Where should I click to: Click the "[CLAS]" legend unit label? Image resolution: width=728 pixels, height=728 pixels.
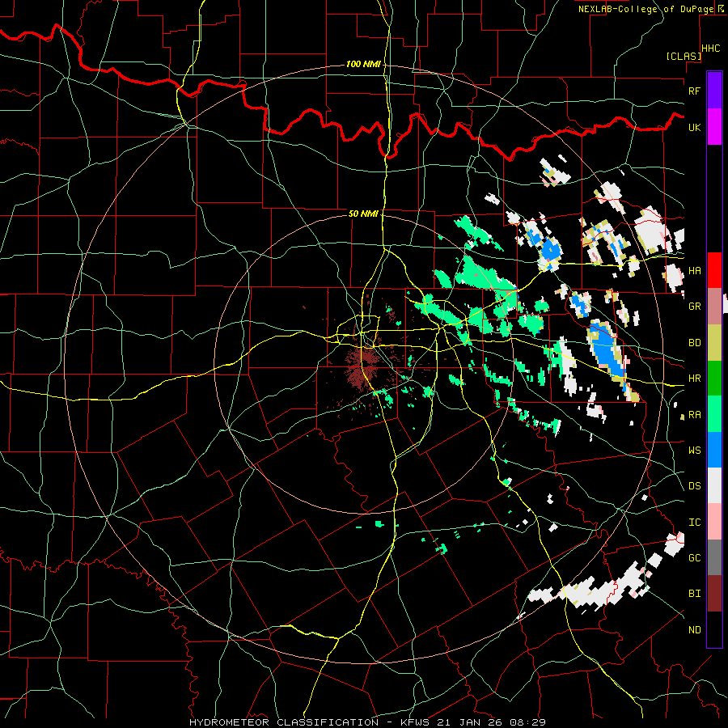coord(684,56)
